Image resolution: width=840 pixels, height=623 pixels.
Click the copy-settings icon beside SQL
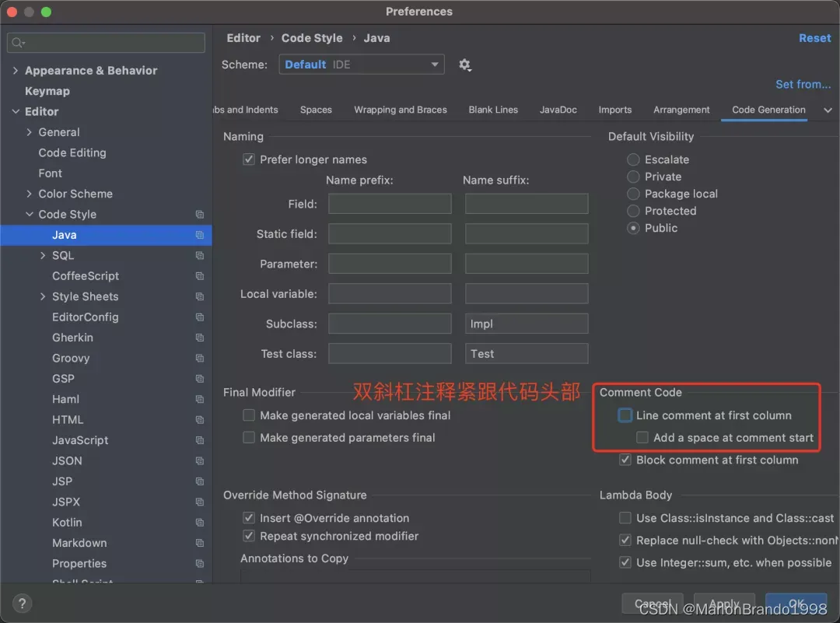[x=200, y=256]
